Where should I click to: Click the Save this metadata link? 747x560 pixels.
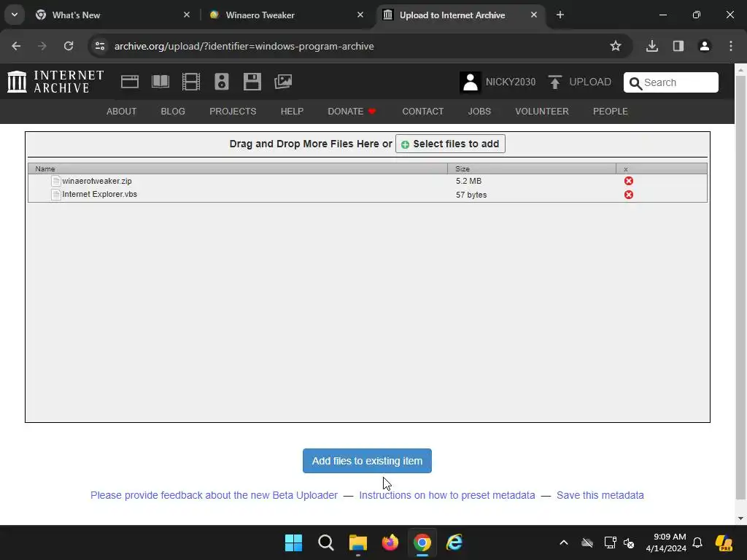click(600, 495)
